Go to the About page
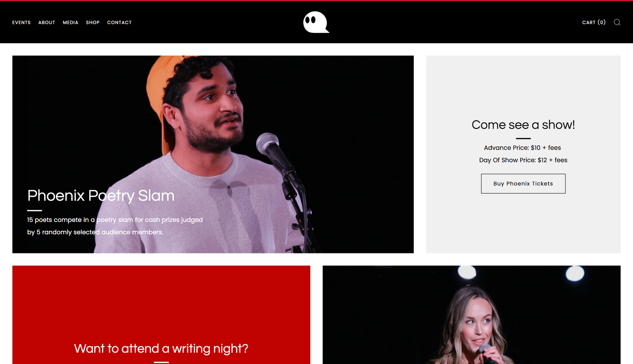Image resolution: width=633 pixels, height=364 pixels. click(x=47, y=22)
